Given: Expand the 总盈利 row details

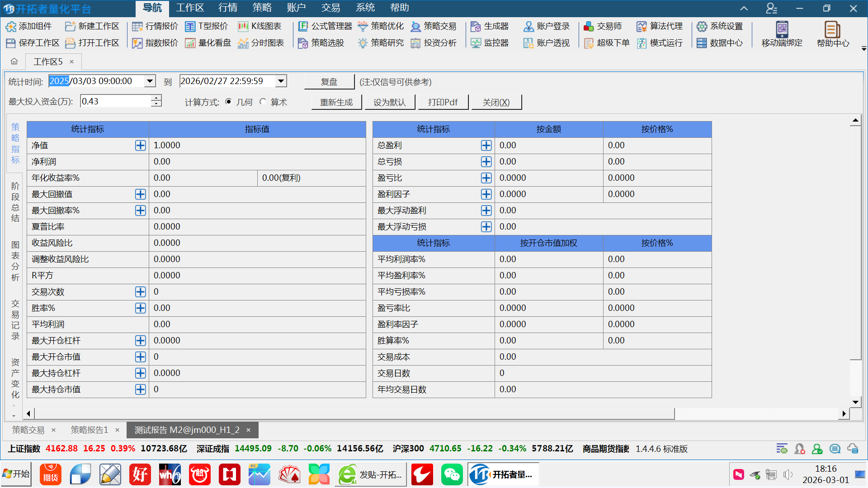Looking at the screenshot, I should [x=486, y=145].
